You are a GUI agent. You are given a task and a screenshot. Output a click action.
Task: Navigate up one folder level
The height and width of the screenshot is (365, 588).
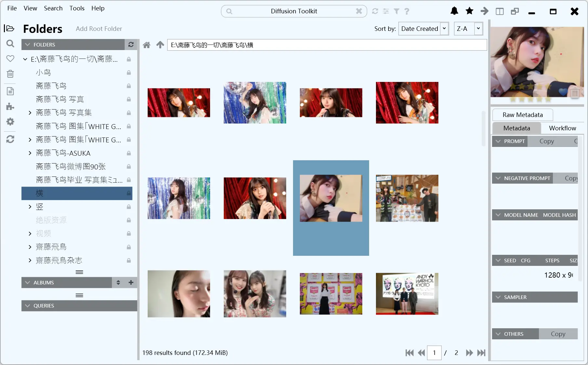(x=160, y=45)
